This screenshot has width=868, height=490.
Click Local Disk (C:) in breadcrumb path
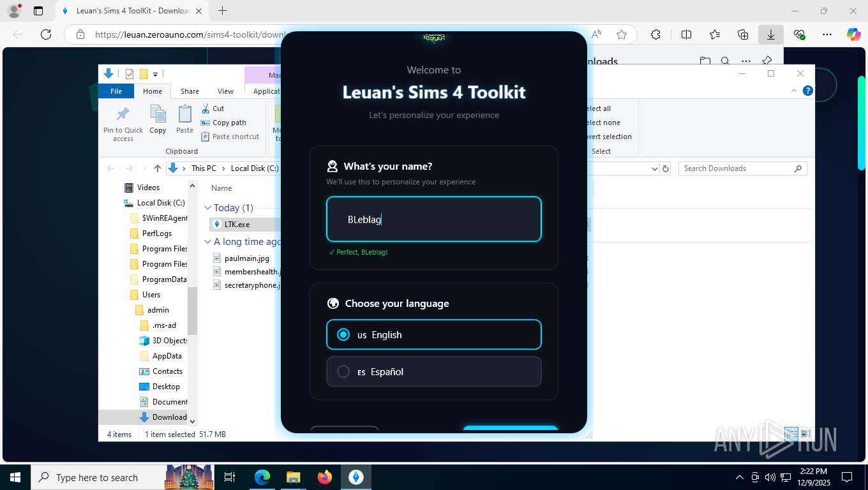255,168
